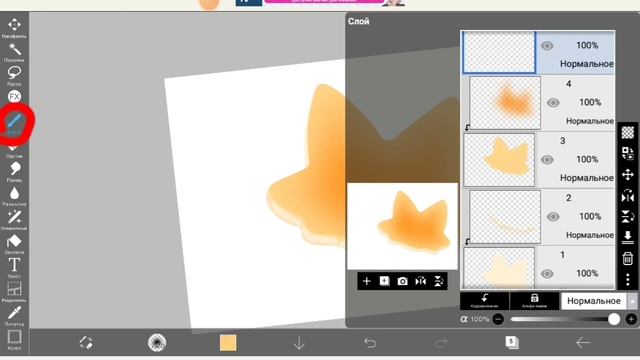Image resolution: width=640 pixels, height=360 pixels.
Task: Flip layer horizontally in right column
Action: tap(628, 196)
